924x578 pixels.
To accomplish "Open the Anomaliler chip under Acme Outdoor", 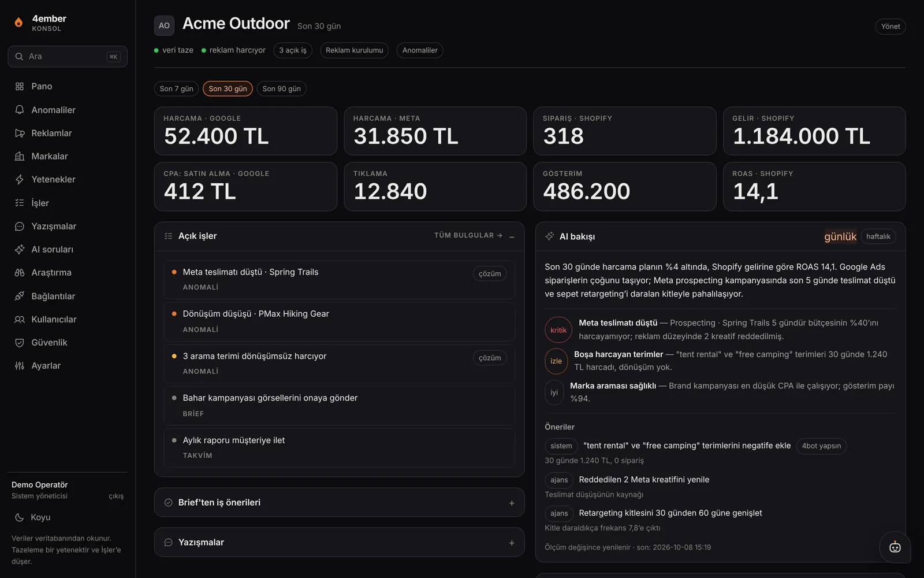I will [x=420, y=50].
